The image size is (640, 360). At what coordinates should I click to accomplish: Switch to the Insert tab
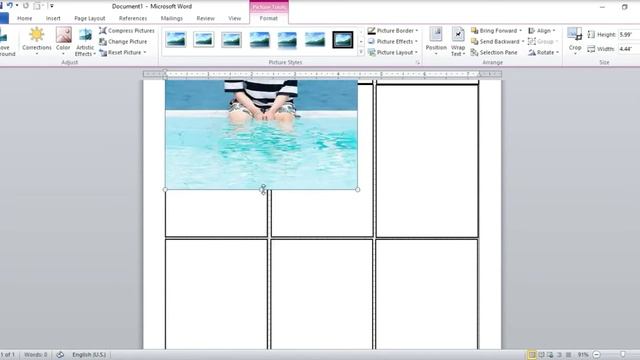[53, 18]
